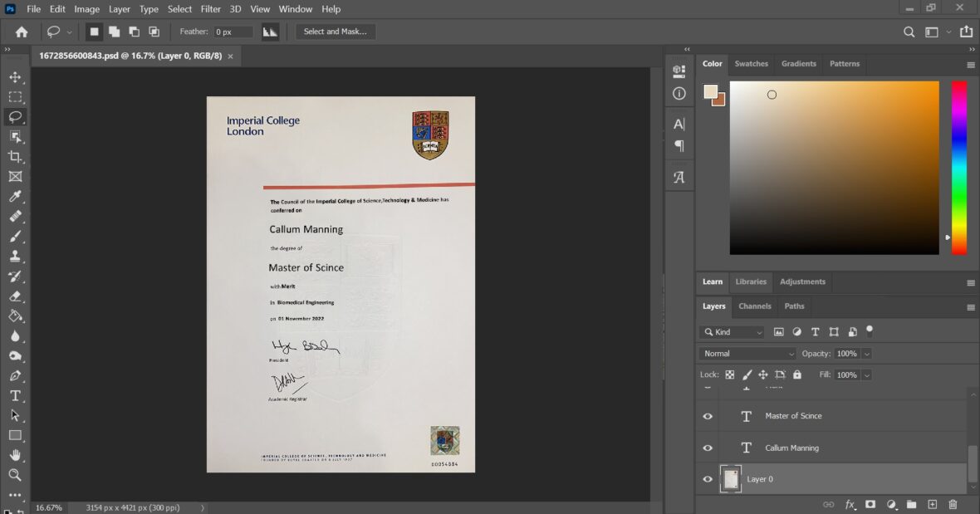The image size is (980, 514).
Task: Add layer style fx icon
Action: pyautogui.click(x=850, y=505)
